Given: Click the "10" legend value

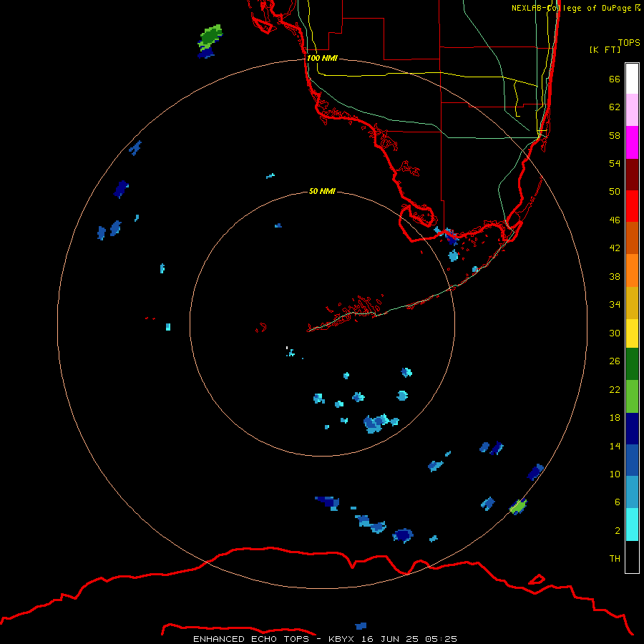Looking at the screenshot, I should [x=615, y=474].
